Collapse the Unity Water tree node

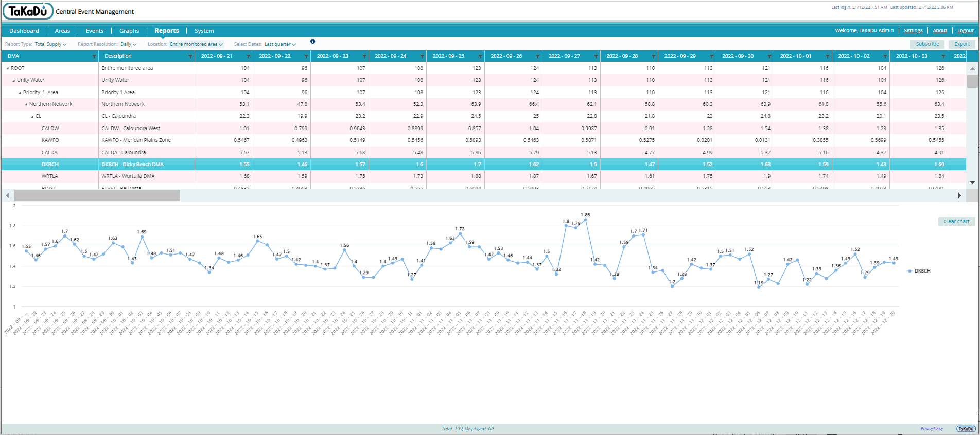(13, 80)
